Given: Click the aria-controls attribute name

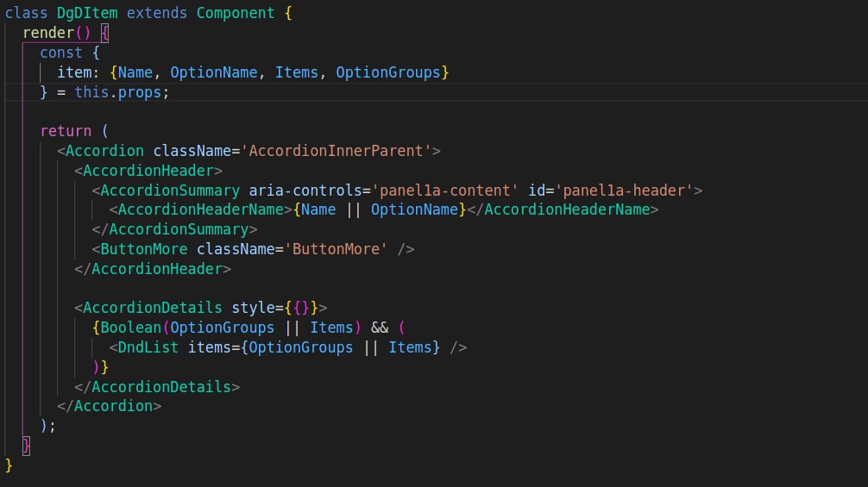Looking at the screenshot, I should (305, 190).
